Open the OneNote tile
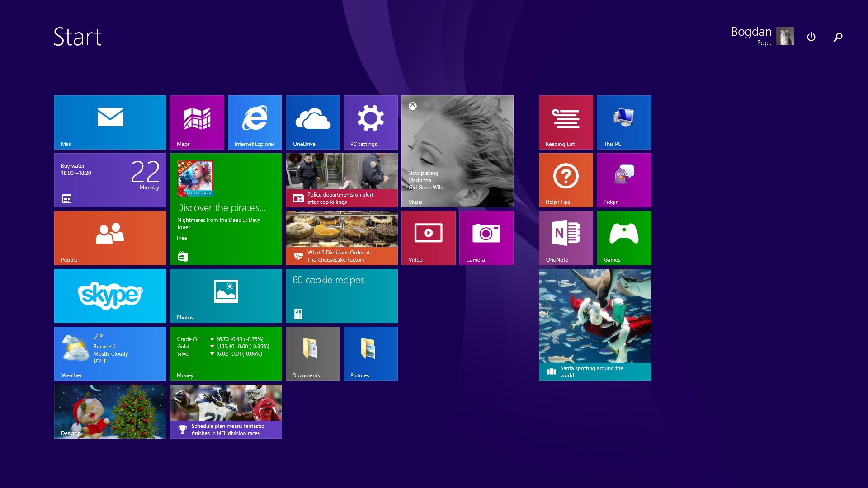The width and height of the screenshot is (868, 488). 566,238
